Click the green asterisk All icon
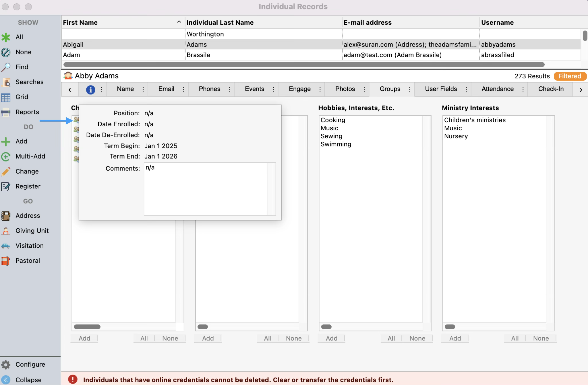 (6, 37)
